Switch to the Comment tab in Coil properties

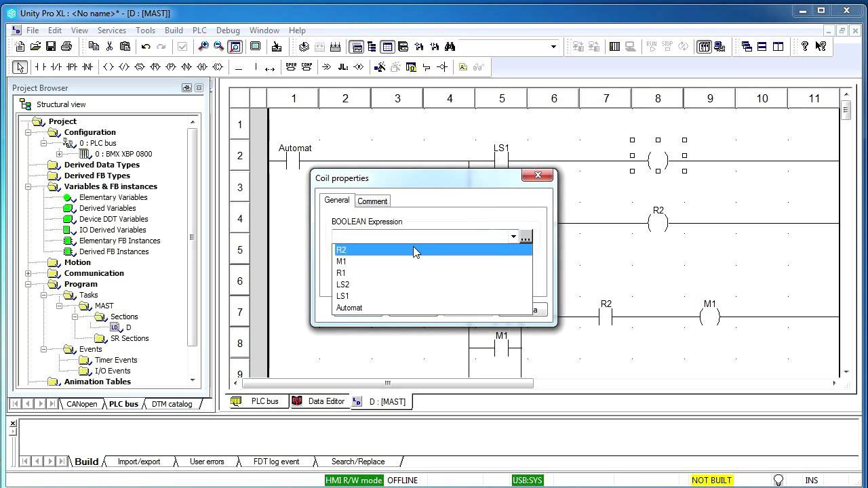point(372,201)
